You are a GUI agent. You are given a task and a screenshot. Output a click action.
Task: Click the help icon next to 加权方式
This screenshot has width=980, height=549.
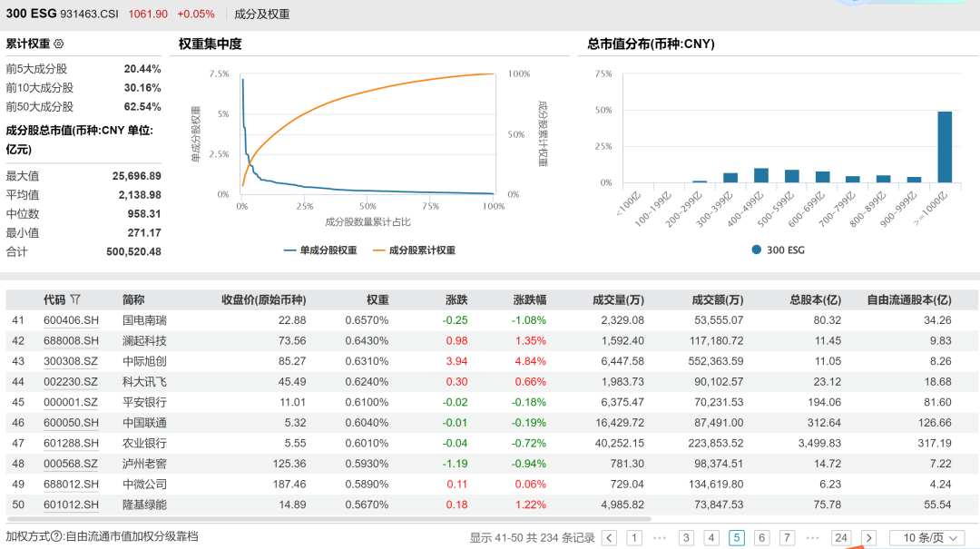pyautogui.click(x=56, y=537)
